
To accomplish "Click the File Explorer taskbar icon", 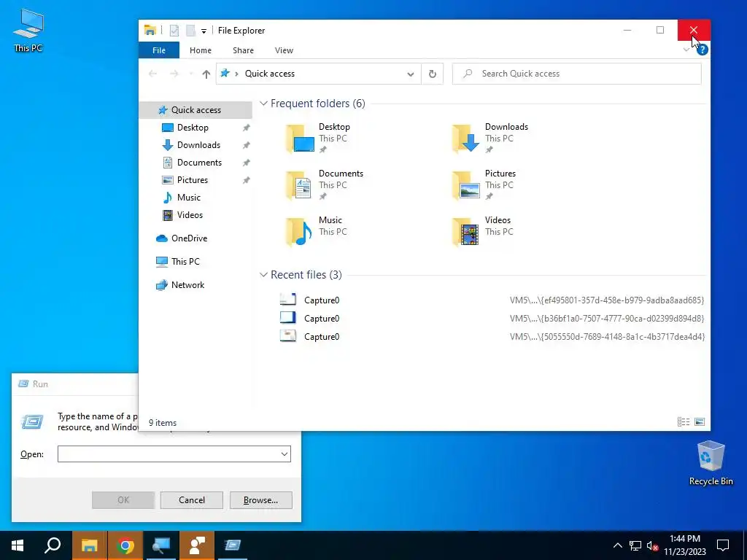I will point(90,545).
